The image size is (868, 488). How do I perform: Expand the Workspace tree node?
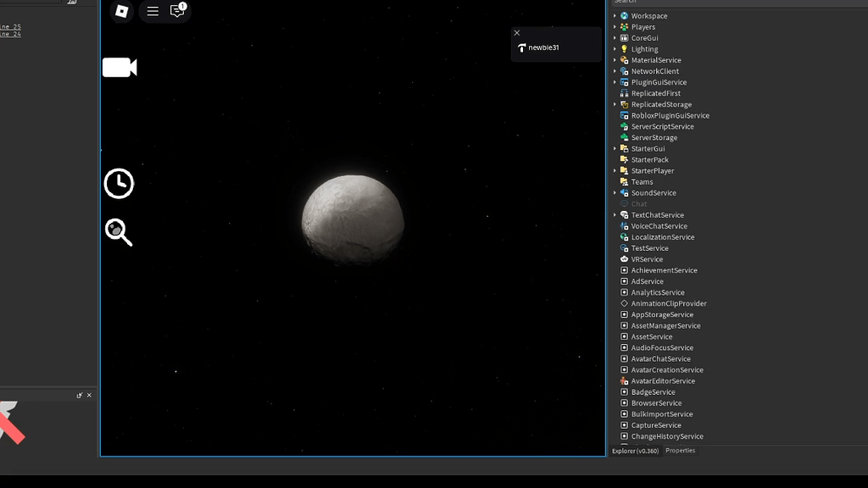(x=615, y=16)
